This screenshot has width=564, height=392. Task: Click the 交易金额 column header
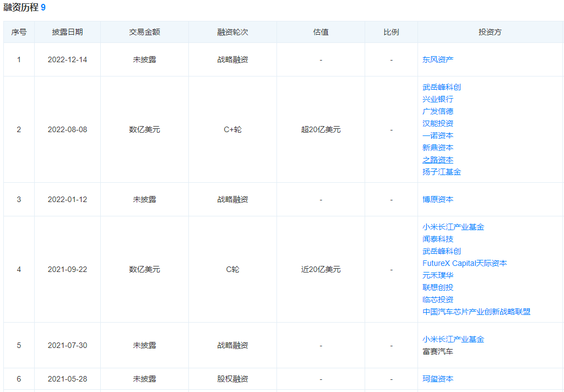click(145, 32)
